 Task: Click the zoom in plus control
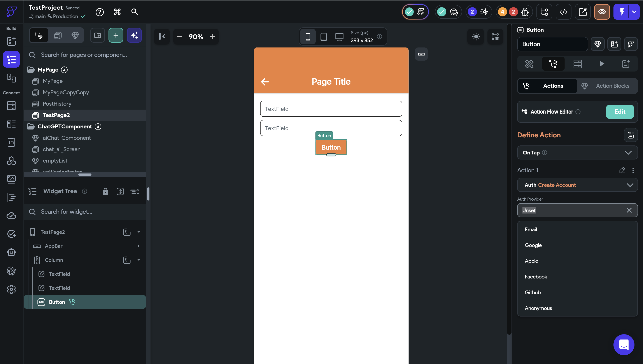[x=212, y=37]
